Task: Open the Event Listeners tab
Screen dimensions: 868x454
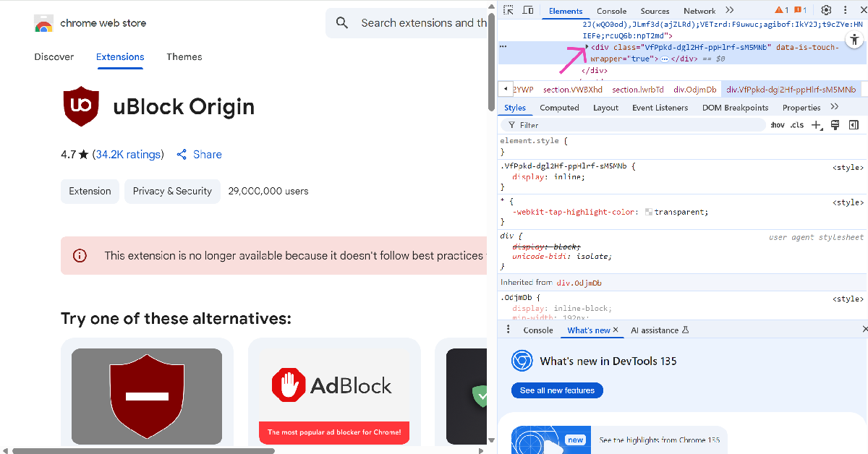Action: coord(660,108)
